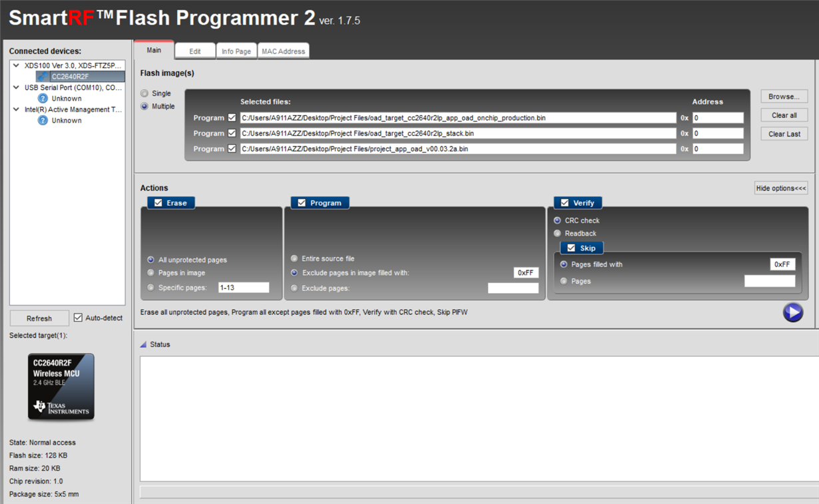Choose Readback verification
Viewport: 819px width, 504px height.
click(x=557, y=234)
